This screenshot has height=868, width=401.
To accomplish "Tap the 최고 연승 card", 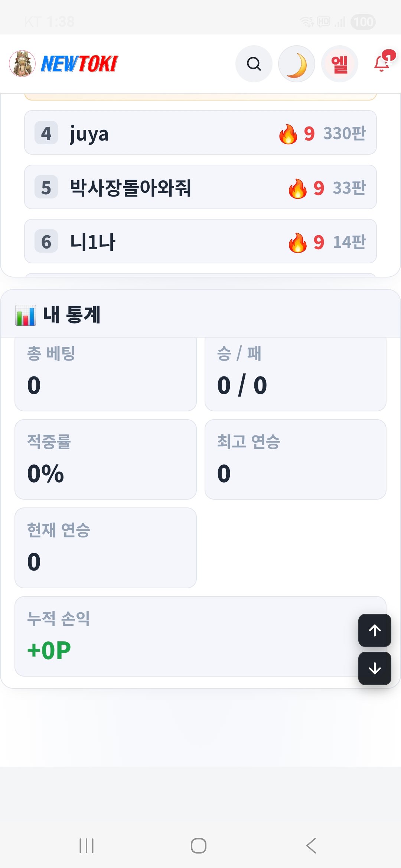I will click(x=296, y=459).
